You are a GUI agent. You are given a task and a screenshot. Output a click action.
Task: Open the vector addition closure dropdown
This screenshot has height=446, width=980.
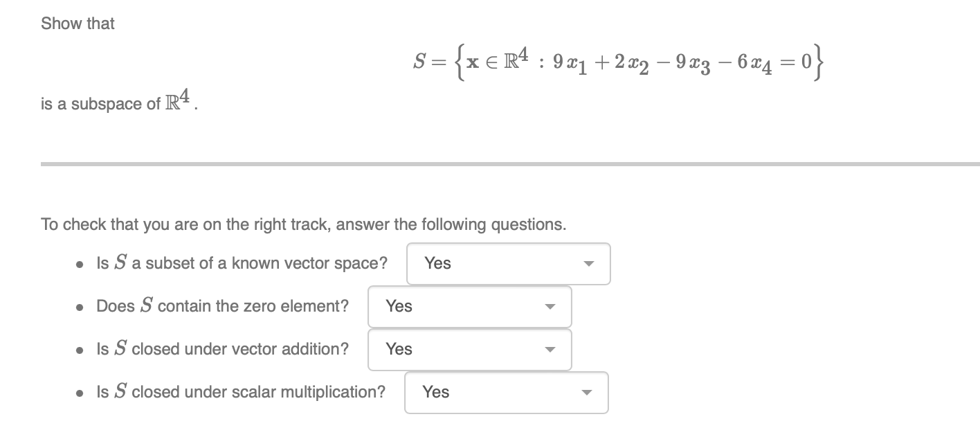tap(469, 350)
